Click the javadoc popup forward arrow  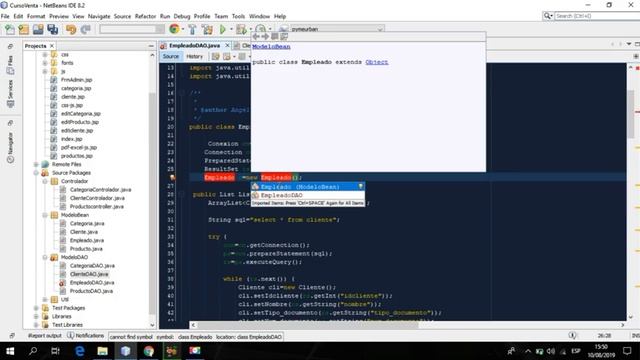265,37
